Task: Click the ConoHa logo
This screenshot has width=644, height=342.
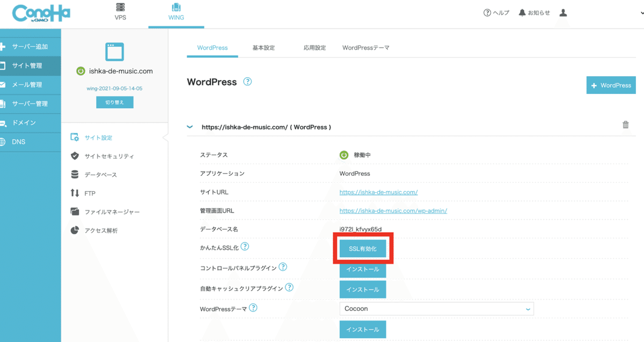Action: pos(41,14)
